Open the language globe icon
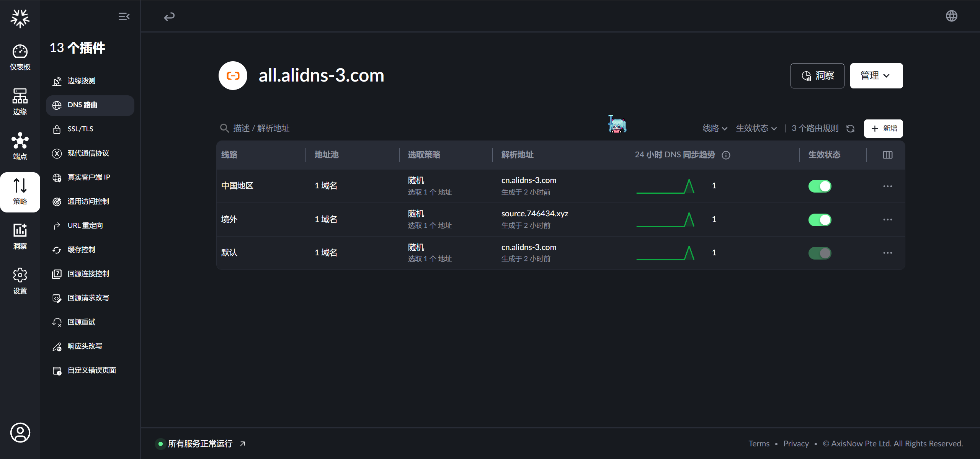The image size is (980, 459). click(951, 16)
